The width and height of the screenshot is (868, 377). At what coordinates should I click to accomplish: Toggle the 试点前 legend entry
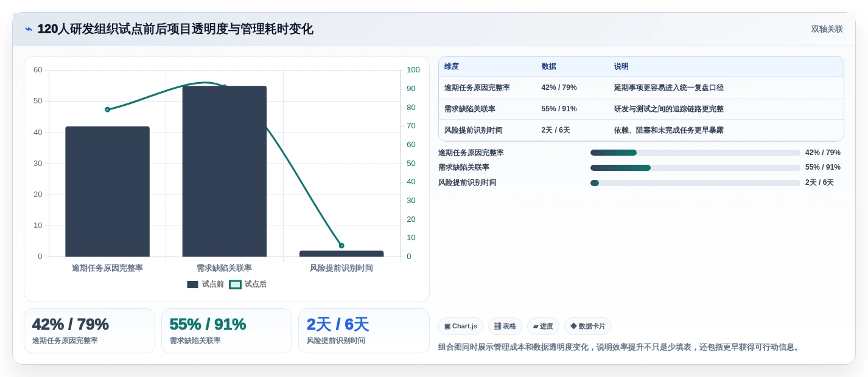tap(206, 284)
